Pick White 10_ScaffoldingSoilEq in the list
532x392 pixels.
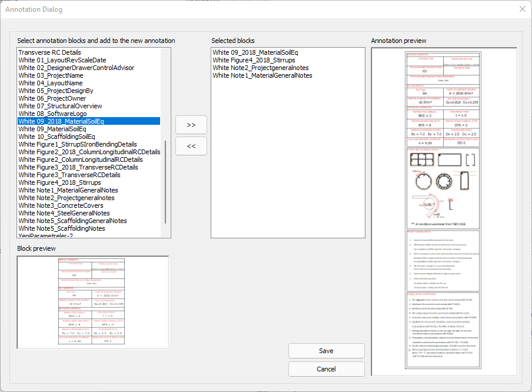(61, 137)
